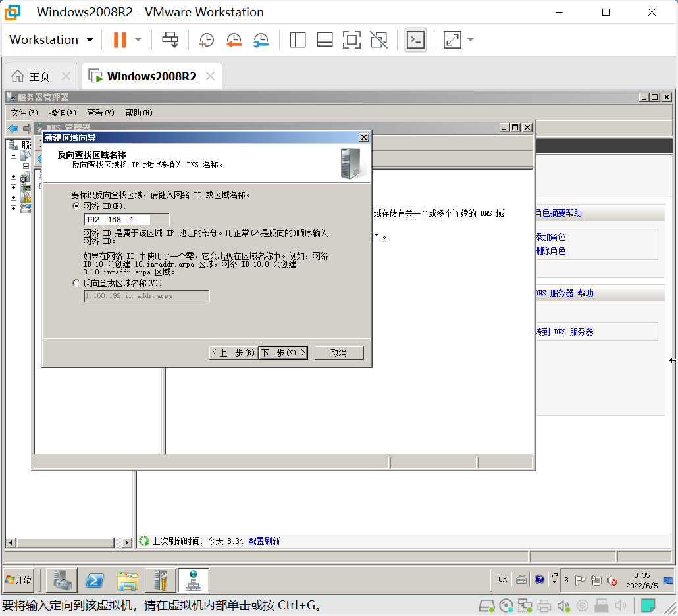This screenshot has height=616, width=678.
Task: Click the Unity mode icon
Action: 378,39
